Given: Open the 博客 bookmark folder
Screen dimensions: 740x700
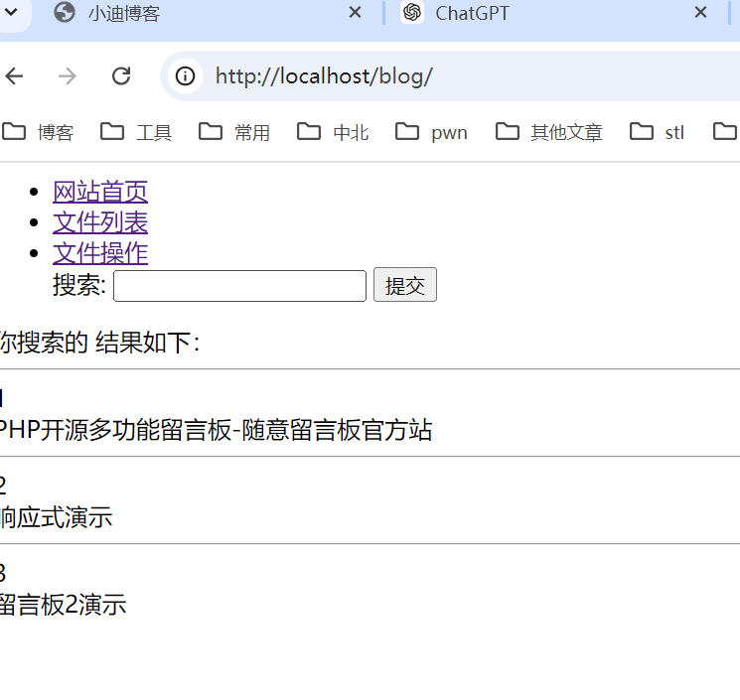Looking at the screenshot, I should (x=38, y=132).
